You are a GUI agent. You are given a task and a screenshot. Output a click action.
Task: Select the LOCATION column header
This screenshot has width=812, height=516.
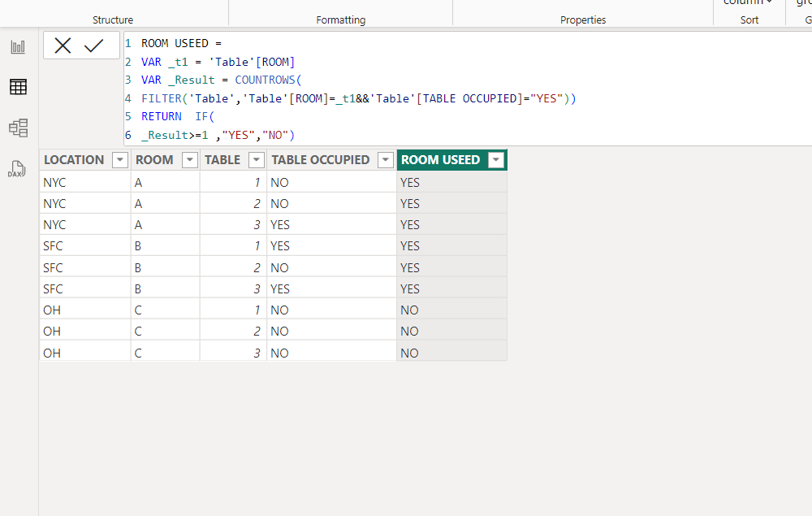tap(74, 160)
